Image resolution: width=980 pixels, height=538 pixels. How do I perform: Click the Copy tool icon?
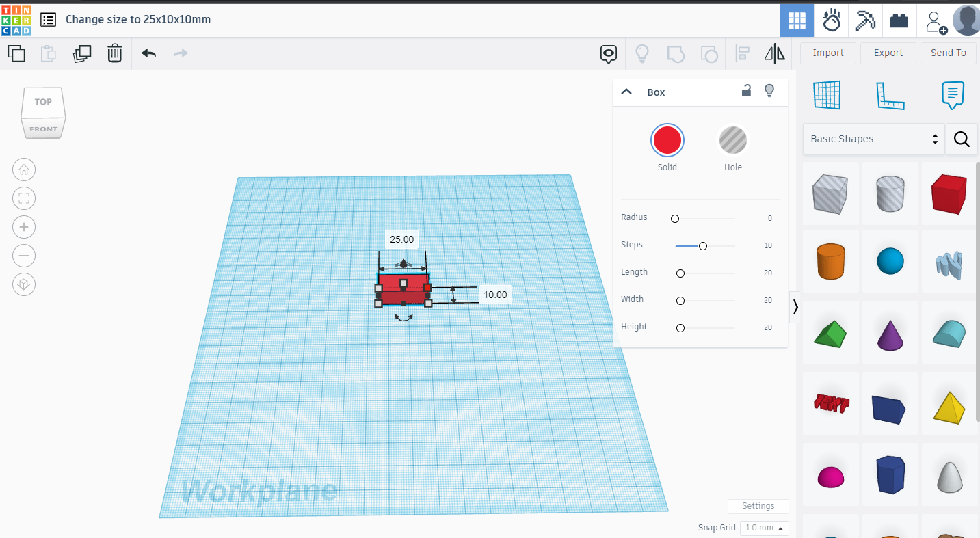pos(16,53)
